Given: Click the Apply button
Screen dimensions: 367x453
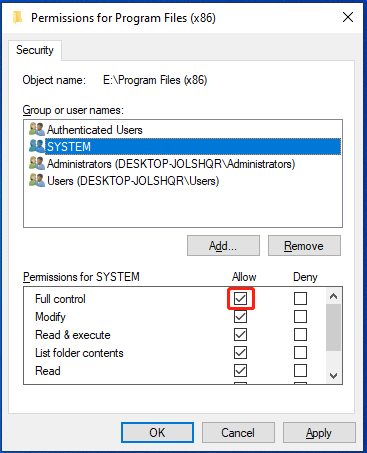Looking at the screenshot, I should click(319, 433).
